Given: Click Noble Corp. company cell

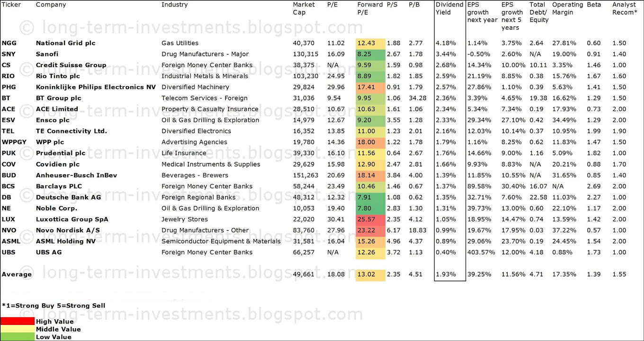Looking at the screenshot, I should click(x=56, y=208).
